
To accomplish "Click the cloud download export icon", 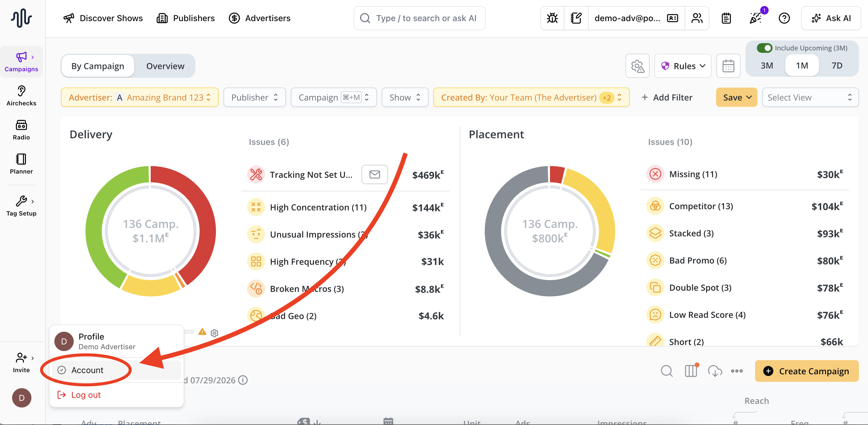I will click(715, 371).
